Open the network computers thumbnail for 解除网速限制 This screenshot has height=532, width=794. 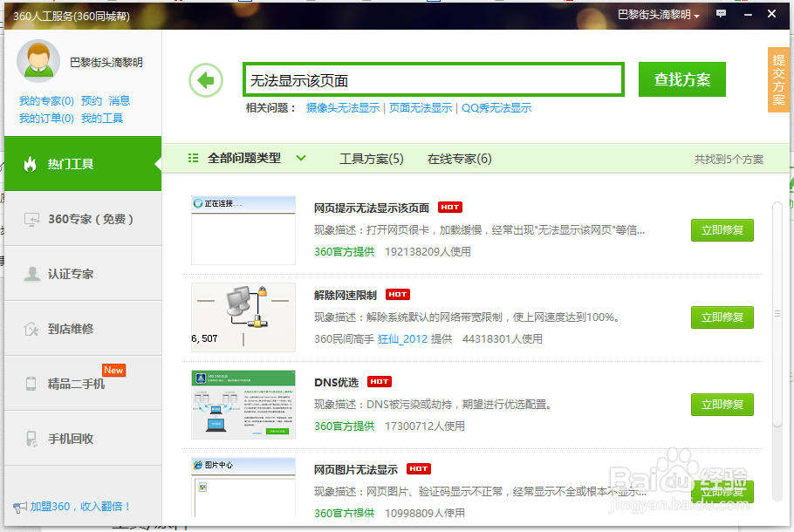point(243,317)
